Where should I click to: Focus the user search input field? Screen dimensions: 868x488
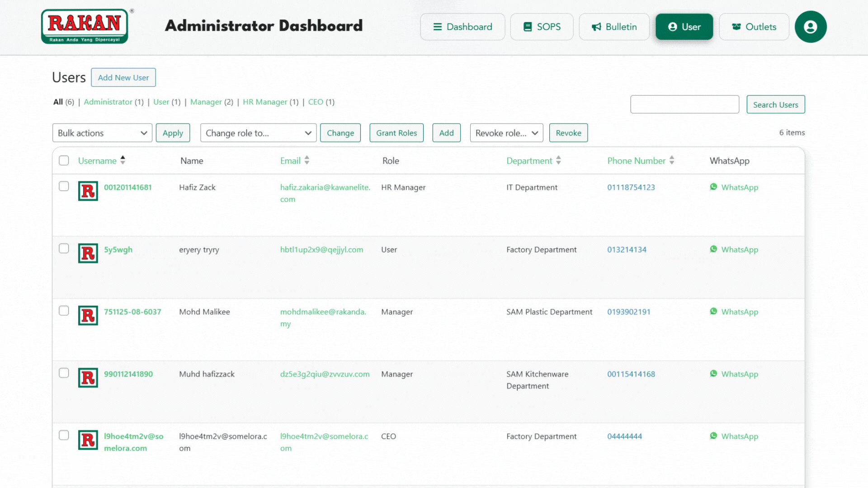click(x=684, y=104)
